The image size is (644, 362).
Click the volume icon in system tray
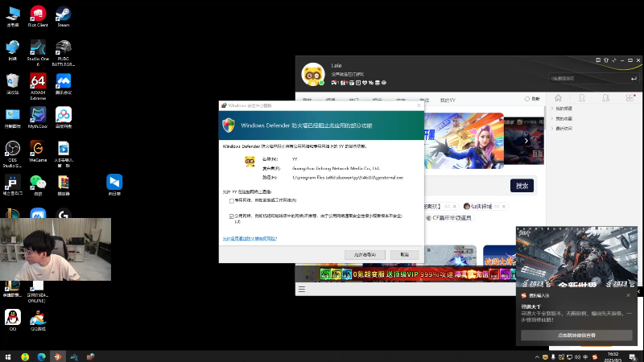click(x=578, y=357)
